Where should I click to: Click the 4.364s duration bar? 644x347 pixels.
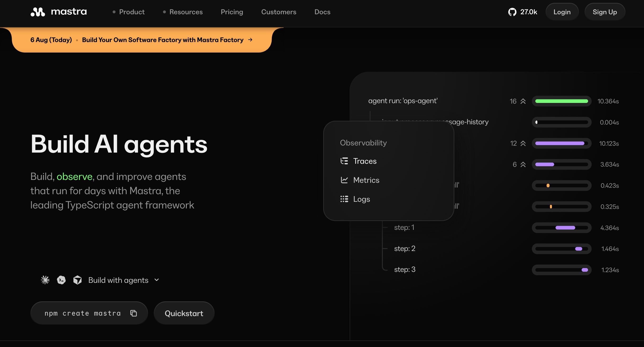[x=562, y=228]
